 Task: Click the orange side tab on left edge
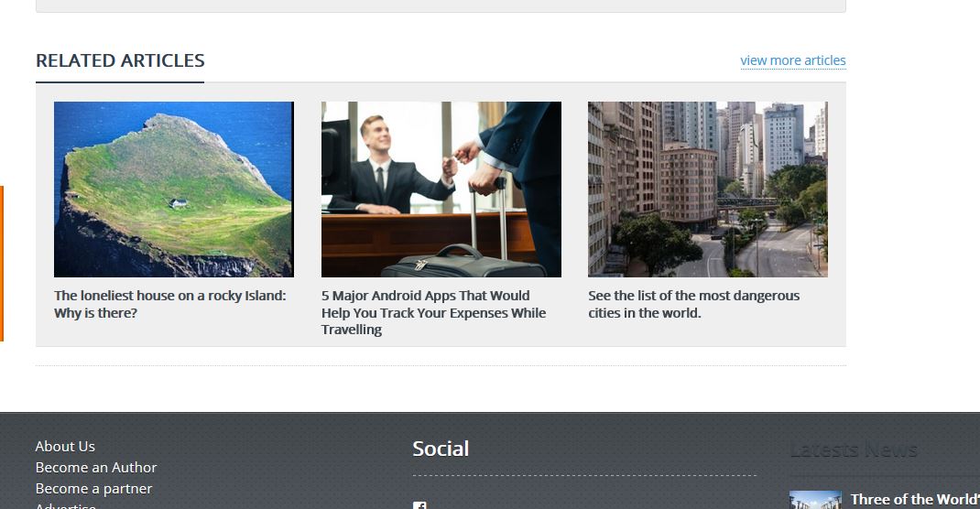[2, 264]
